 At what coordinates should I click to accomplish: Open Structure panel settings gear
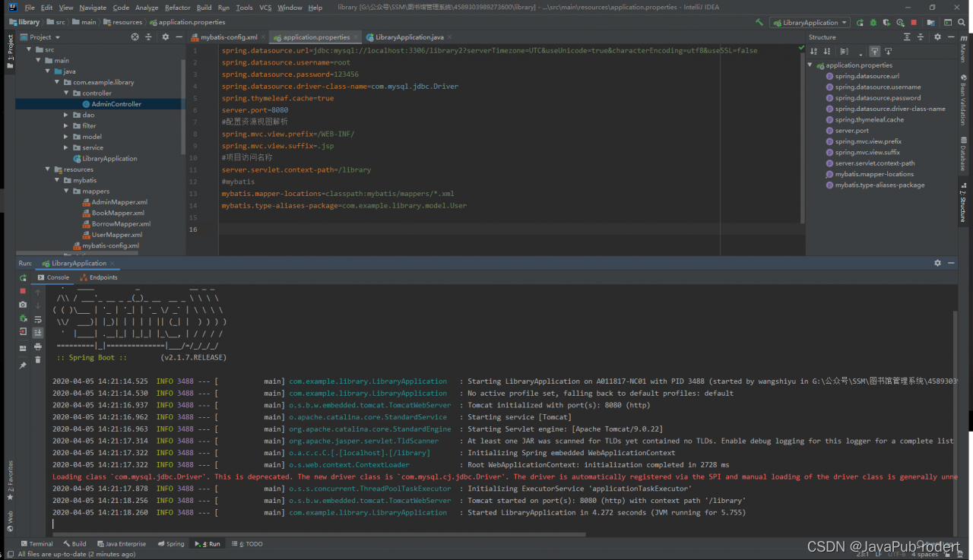[937, 36]
